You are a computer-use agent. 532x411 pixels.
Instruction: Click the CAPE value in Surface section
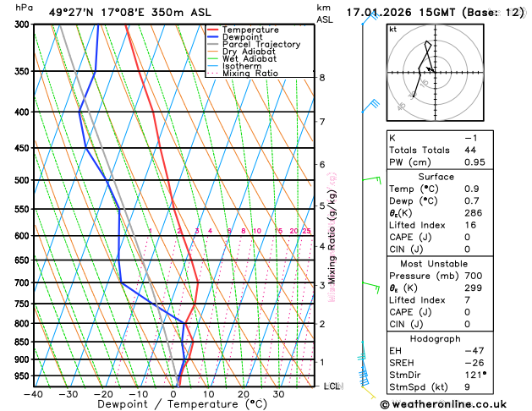click(x=467, y=237)
